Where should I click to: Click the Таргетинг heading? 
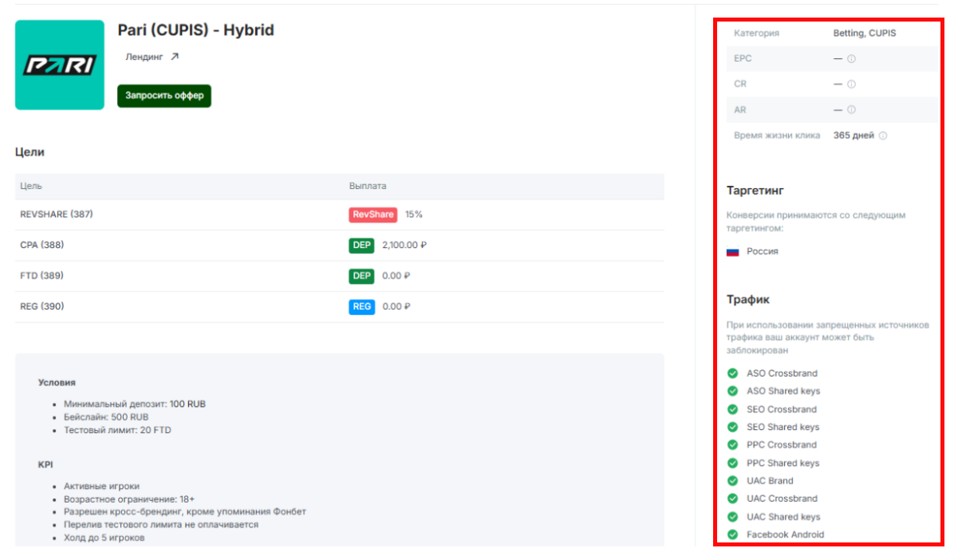point(755,191)
